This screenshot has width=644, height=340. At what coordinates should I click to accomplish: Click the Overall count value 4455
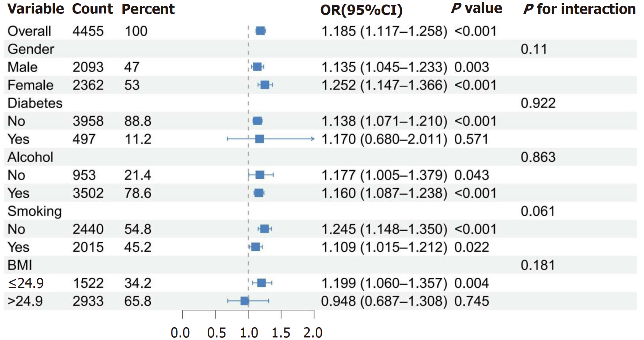[x=88, y=31]
